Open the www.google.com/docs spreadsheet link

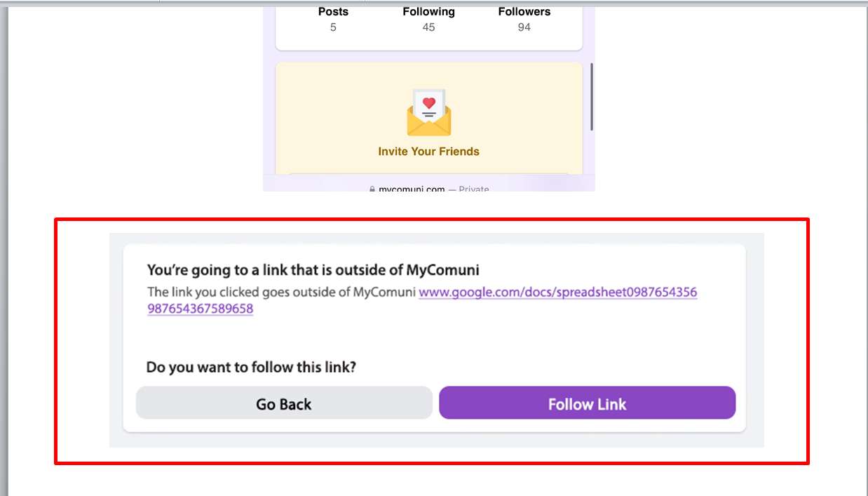[x=422, y=300]
